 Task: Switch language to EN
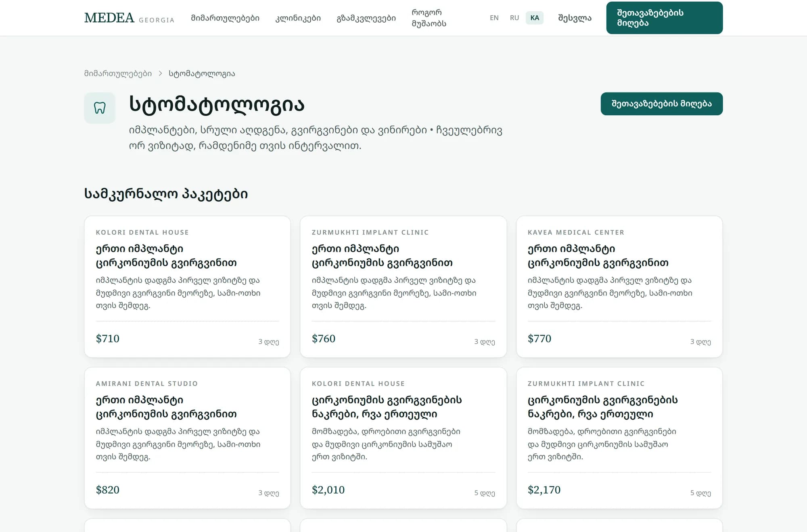pyautogui.click(x=494, y=18)
